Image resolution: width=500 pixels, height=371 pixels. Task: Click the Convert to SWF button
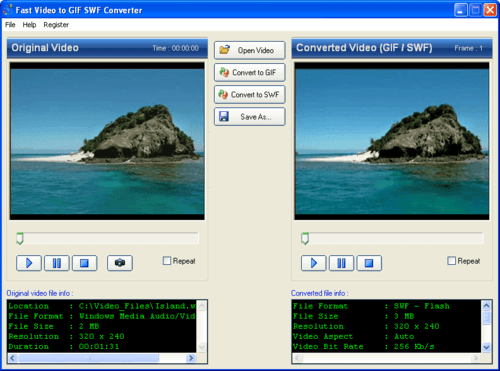(x=250, y=94)
